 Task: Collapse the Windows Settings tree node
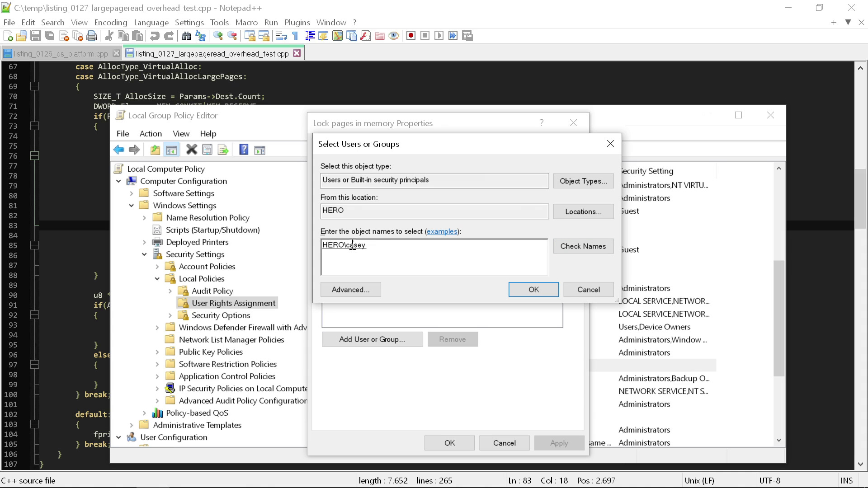click(x=131, y=206)
